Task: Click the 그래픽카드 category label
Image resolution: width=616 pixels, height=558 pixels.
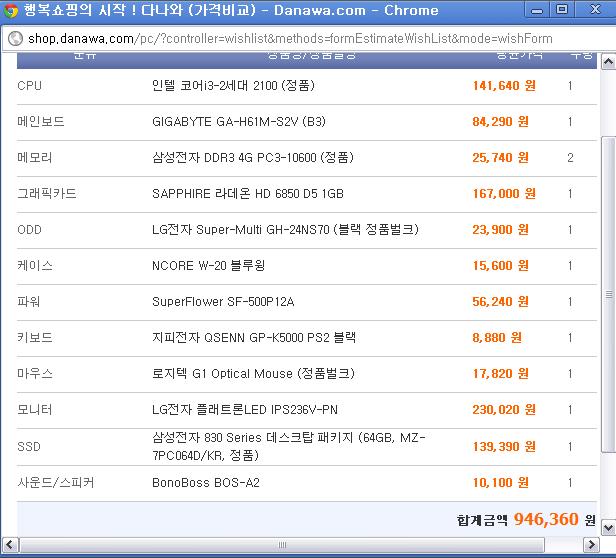Action: click(x=46, y=194)
